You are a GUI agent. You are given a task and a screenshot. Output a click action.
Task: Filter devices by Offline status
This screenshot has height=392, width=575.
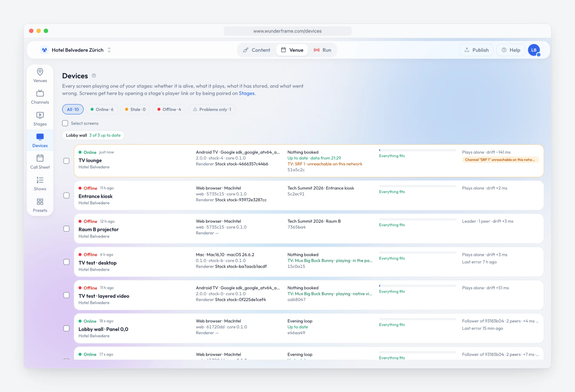[x=169, y=109]
